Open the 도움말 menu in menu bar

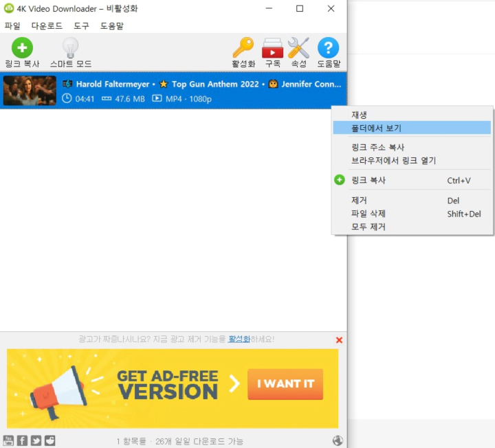(112, 26)
